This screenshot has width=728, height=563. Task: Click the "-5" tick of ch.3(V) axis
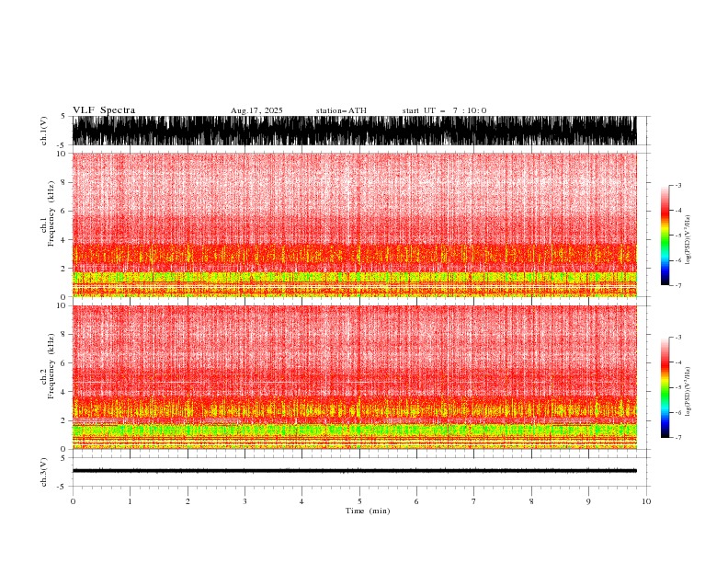click(62, 487)
